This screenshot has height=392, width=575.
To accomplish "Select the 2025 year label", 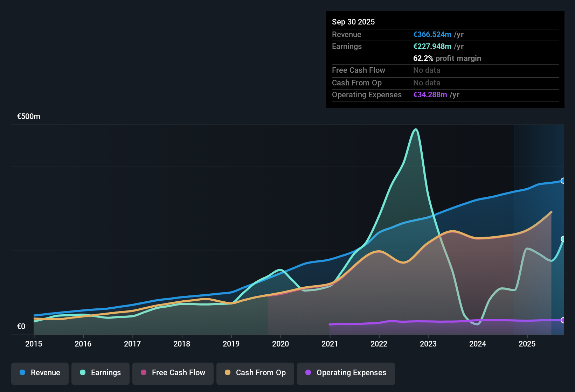I will [528, 344].
